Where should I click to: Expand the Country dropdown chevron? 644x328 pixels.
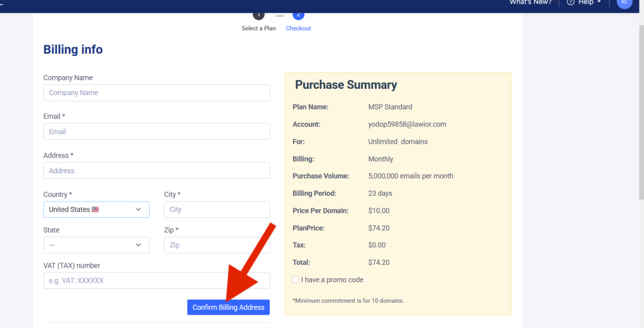(x=138, y=210)
